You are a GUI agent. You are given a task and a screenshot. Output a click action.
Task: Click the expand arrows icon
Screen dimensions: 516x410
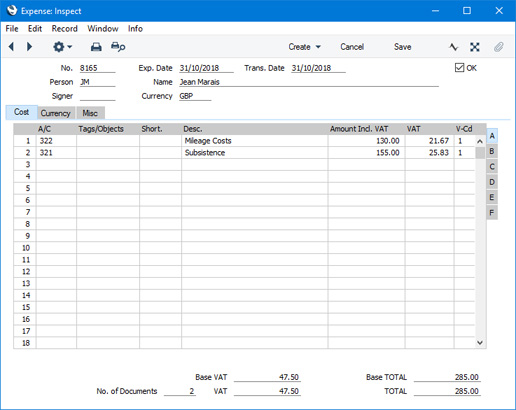pyautogui.click(x=475, y=47)
